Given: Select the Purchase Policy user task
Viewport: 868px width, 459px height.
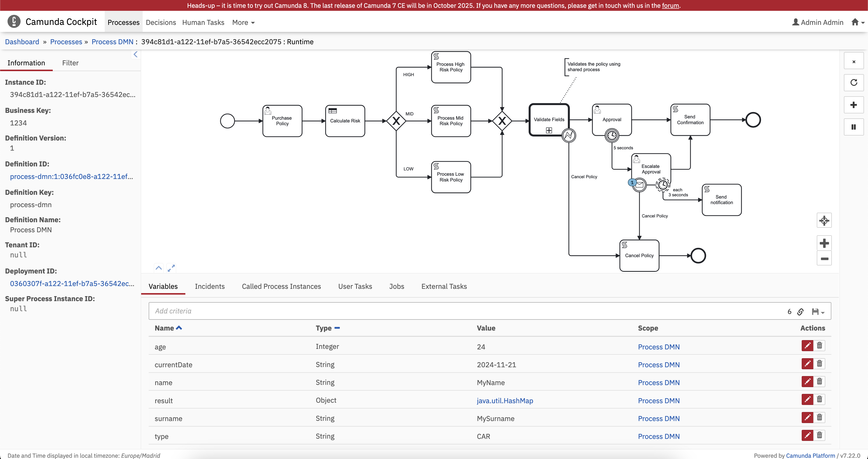Looking at the screenshot, I should (282, 121).
